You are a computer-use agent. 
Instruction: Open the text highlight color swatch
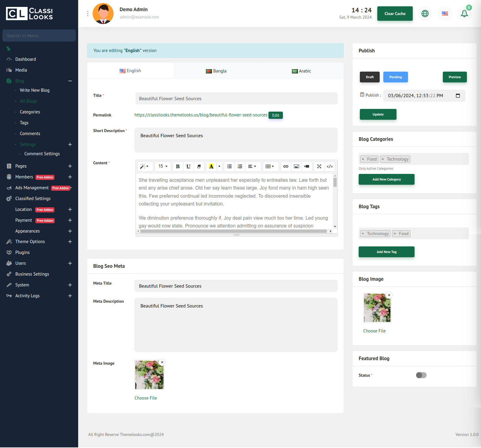(x=211, y=166)
